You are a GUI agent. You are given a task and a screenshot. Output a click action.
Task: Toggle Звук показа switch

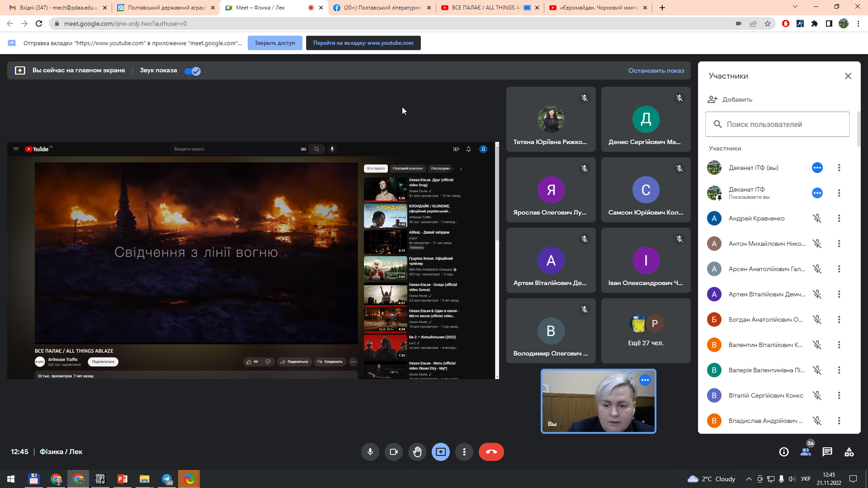193,71
